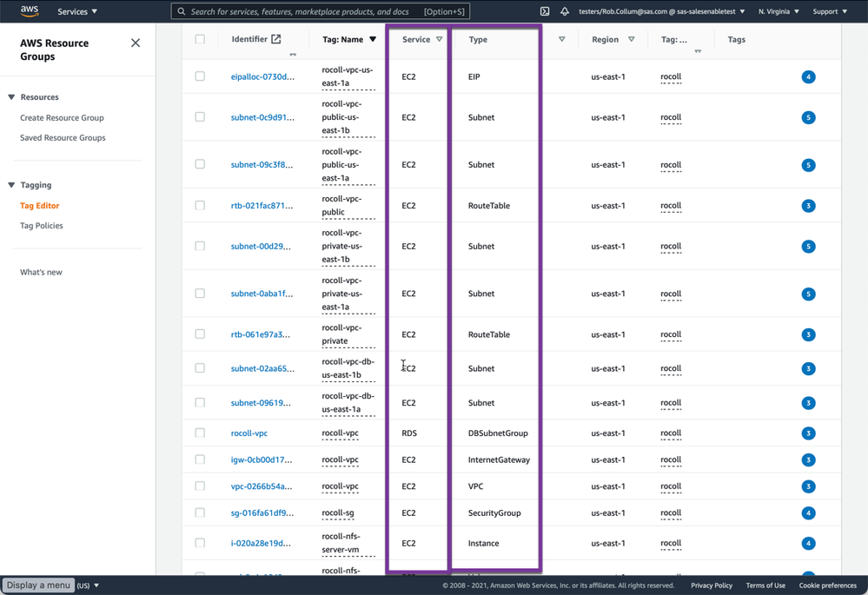Collapse the Resources section
868x595 pixels.
[11, 97]
